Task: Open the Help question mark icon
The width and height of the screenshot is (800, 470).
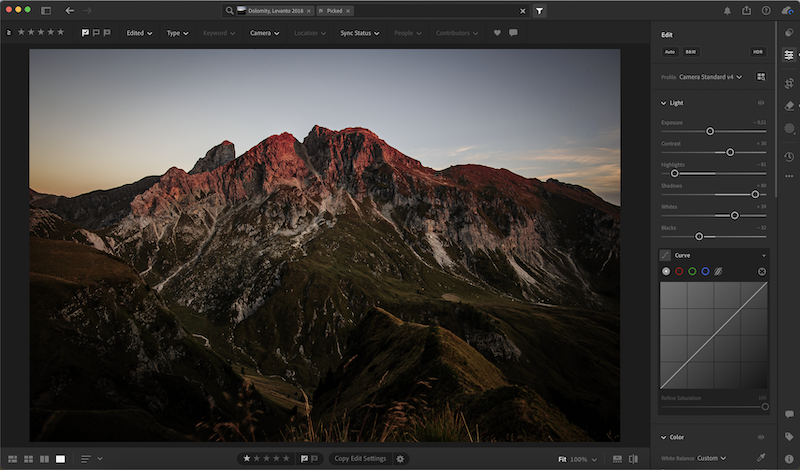Action: [766, 11]
